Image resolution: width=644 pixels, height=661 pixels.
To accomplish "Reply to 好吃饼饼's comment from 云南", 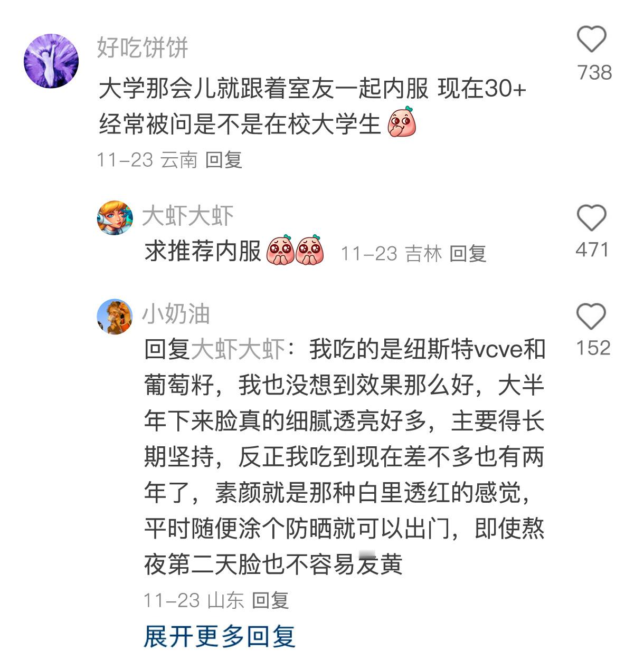I will coord(224,159).
